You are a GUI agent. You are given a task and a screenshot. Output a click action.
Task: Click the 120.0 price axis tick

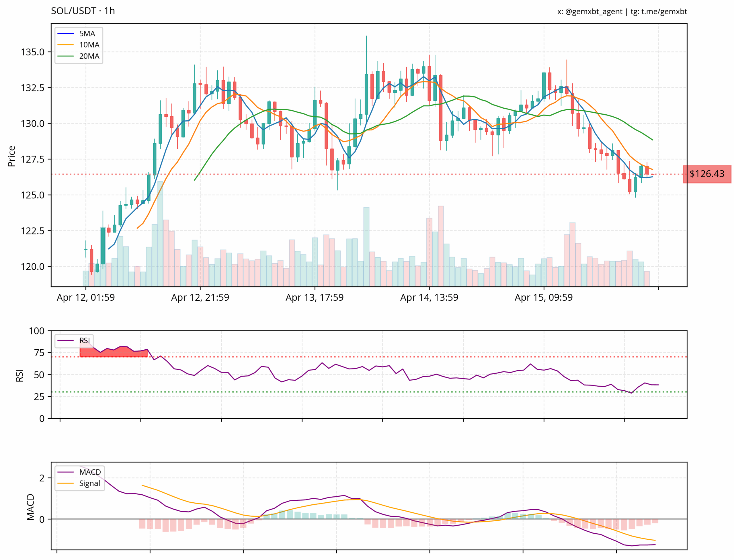[x=32, y=267]
